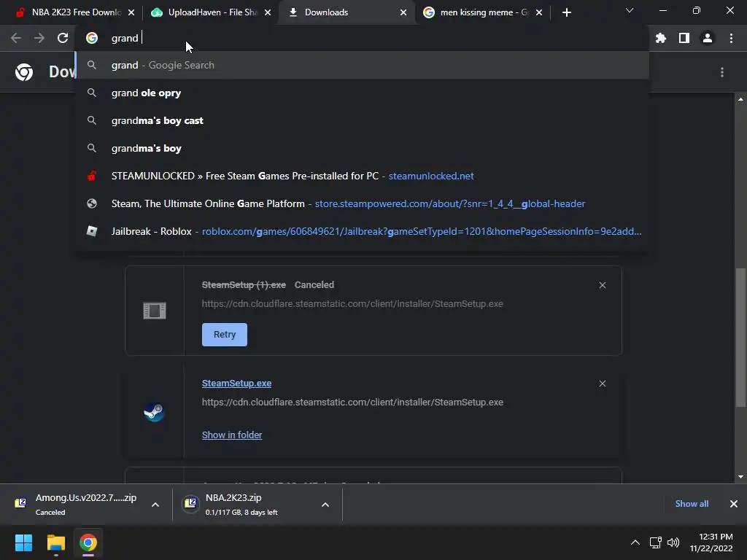Open the SteamSetup.exe file link
747x560 pixels.
237,384
